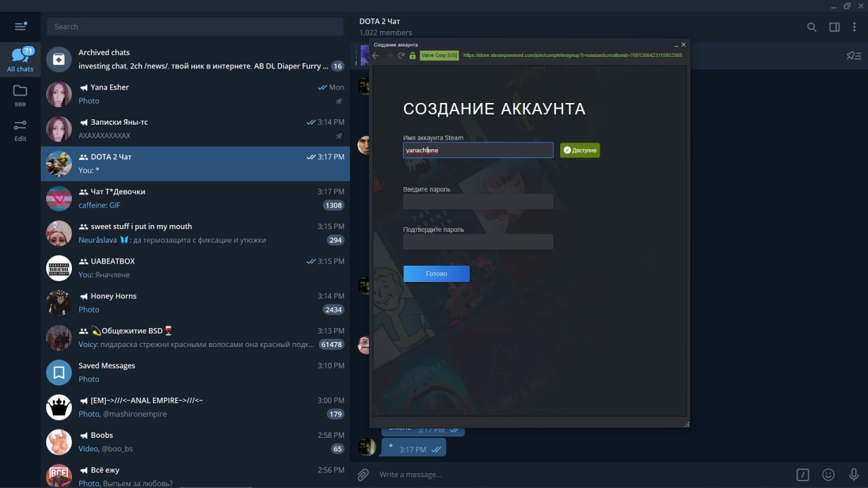The image size is (868, 488).
Task: Click the Boobs channel avatar
Action: [59, 442]
